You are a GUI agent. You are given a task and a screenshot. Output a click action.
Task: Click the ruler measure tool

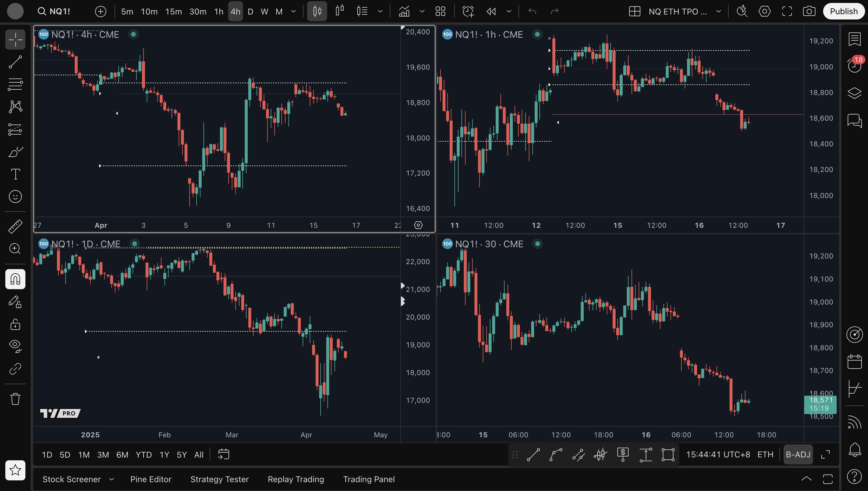(x=15, y=226)
